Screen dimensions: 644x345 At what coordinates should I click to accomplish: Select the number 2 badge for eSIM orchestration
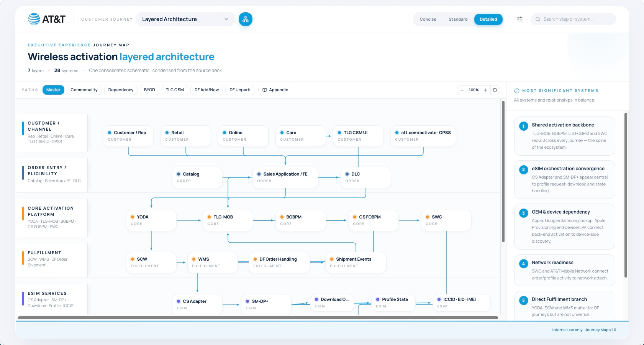pyautogui.click(x=523, y=170)
